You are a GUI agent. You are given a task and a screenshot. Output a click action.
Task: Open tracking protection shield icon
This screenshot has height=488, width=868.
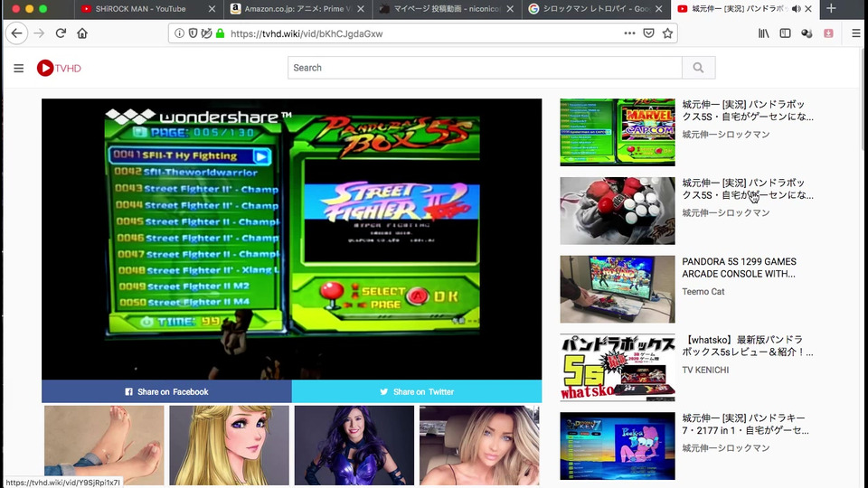(193, 33)
